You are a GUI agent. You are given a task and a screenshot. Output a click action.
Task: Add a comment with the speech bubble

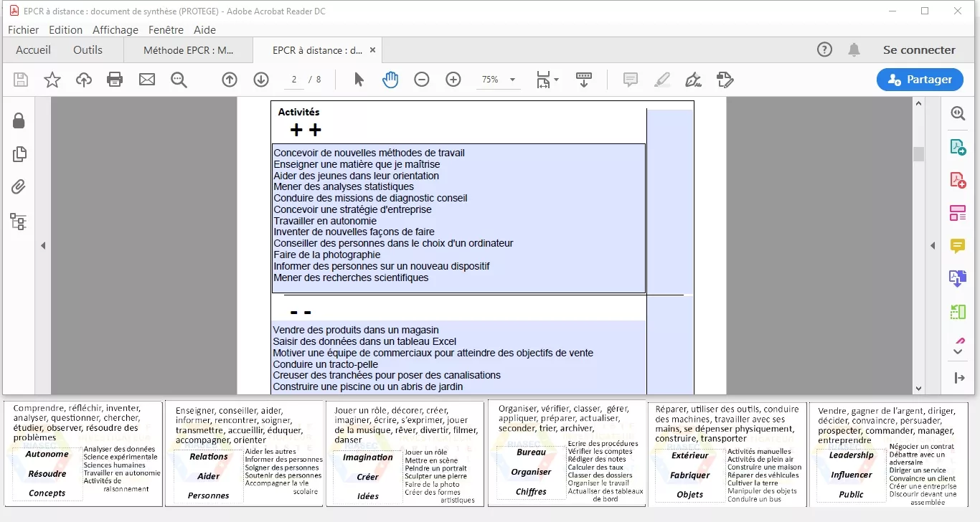631,80
